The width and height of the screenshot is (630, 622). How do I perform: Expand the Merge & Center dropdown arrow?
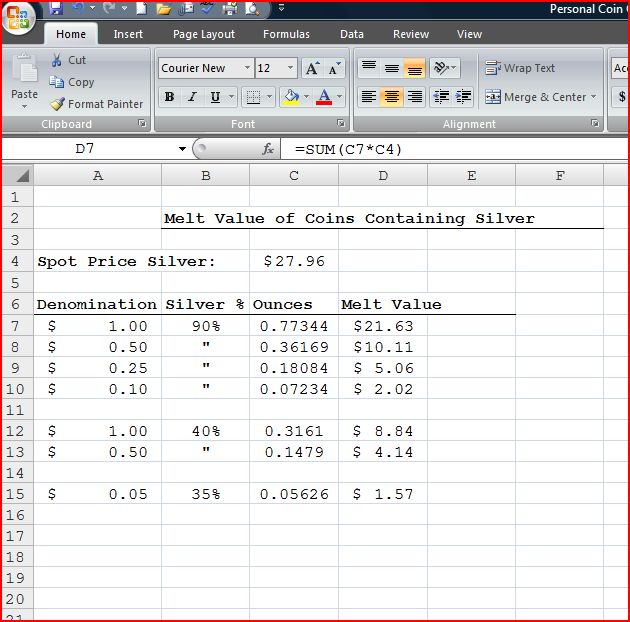[594, 97]
